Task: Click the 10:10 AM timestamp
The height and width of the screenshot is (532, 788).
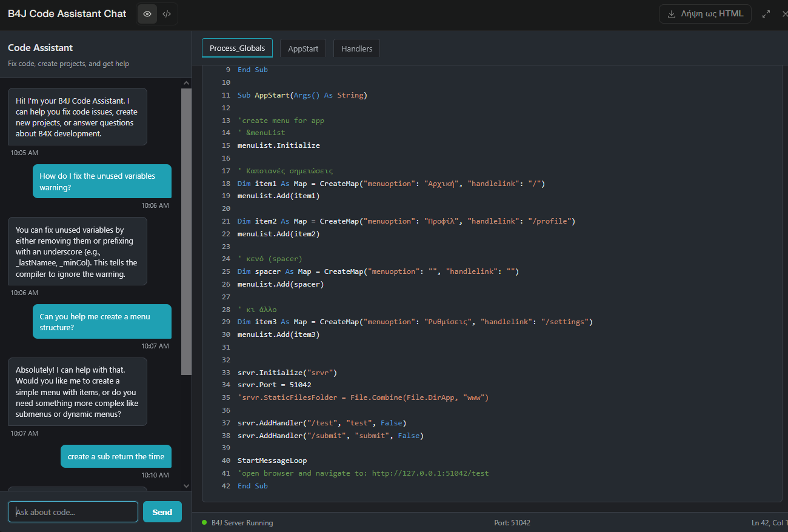Action: tap(155, 475)
